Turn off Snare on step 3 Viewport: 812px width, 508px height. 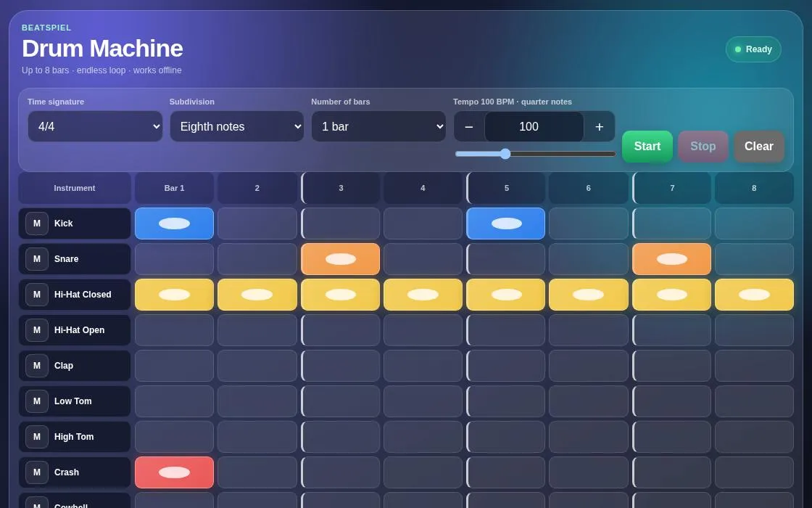click(340, 259)
